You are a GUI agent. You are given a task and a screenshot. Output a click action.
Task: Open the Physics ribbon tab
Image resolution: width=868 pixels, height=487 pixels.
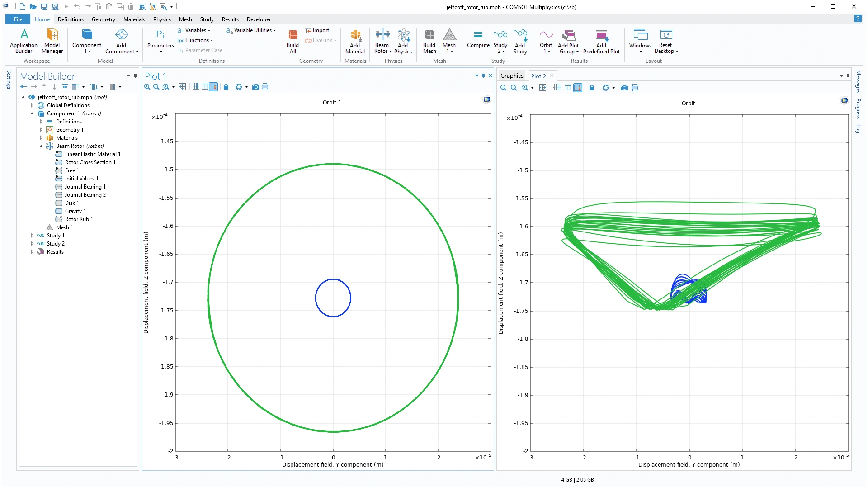161,19
